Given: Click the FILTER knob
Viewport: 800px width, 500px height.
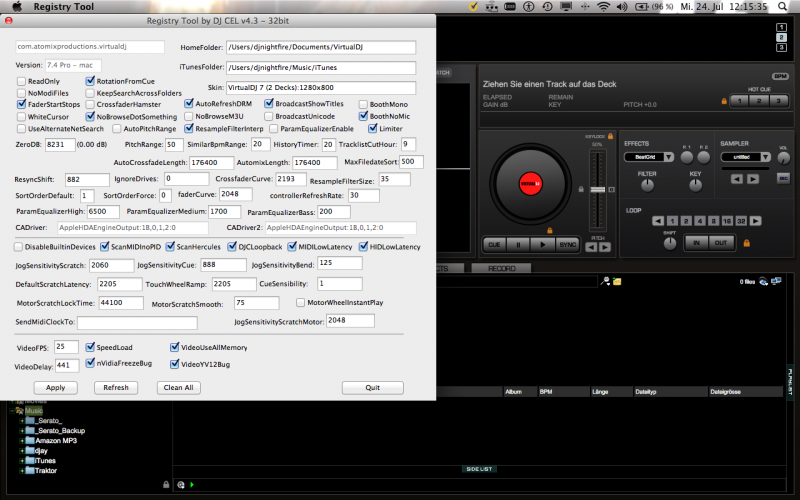Looking at the screenshot, I should pos(647,186).
